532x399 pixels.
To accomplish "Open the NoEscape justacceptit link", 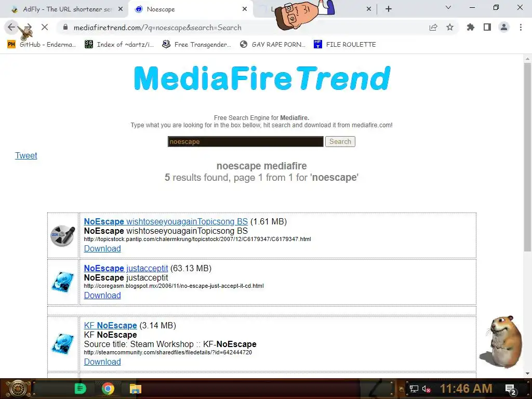I will tap(126, 268).
